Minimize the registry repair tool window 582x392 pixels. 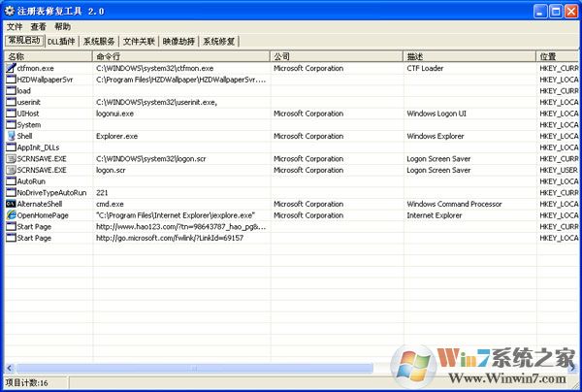tap(540, 11)
